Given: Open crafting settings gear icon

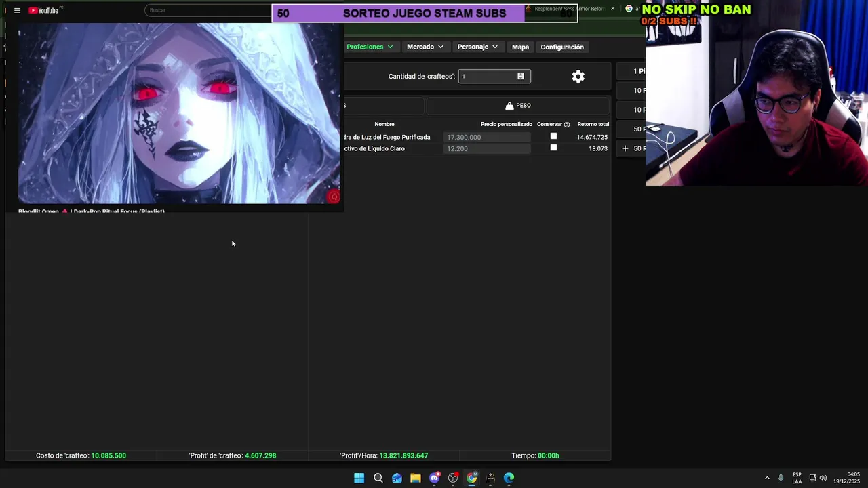Looking at the screenshot, I should click(578, 77).
